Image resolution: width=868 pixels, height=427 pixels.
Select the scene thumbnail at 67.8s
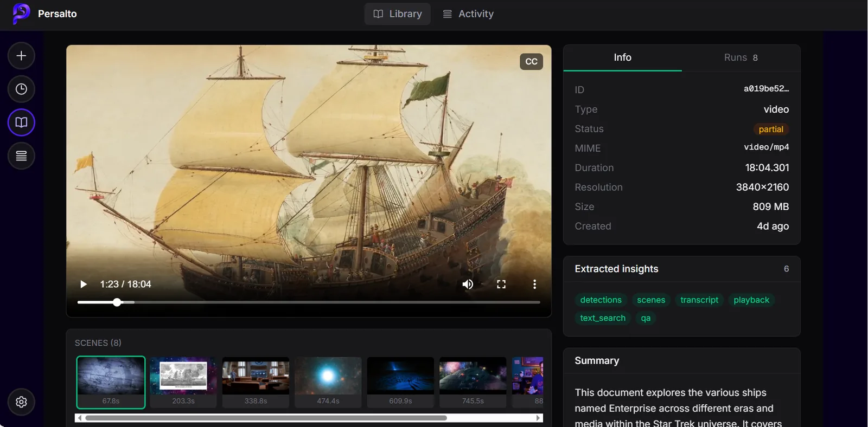[111, 382]
